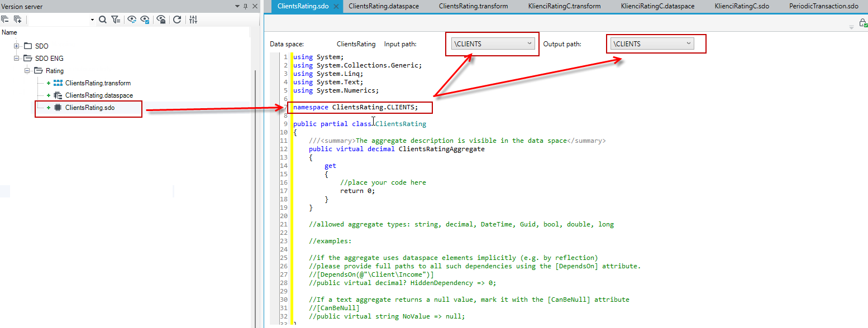Click the expand all tree nodes icon
The width and height of the screenshot is (868, 328).
coord(18,20)
